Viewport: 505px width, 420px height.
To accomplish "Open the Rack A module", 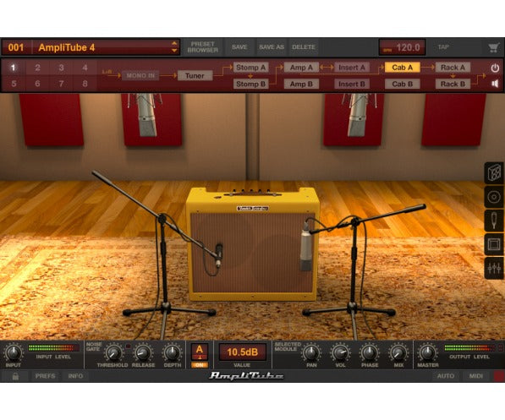I will point(453,68).
